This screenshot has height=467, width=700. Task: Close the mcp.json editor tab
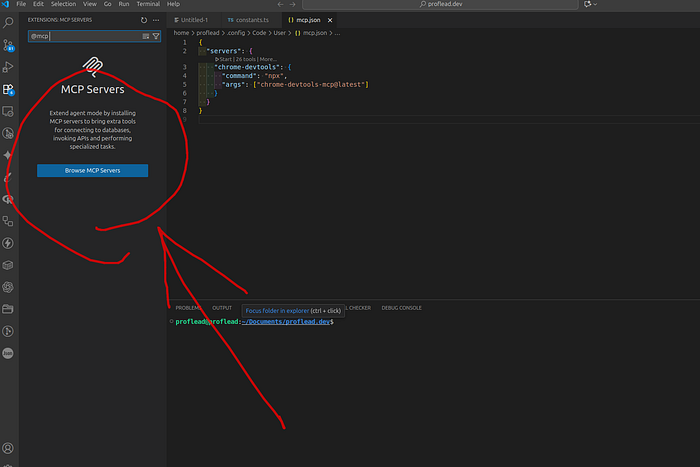click(x=330, y=20)
